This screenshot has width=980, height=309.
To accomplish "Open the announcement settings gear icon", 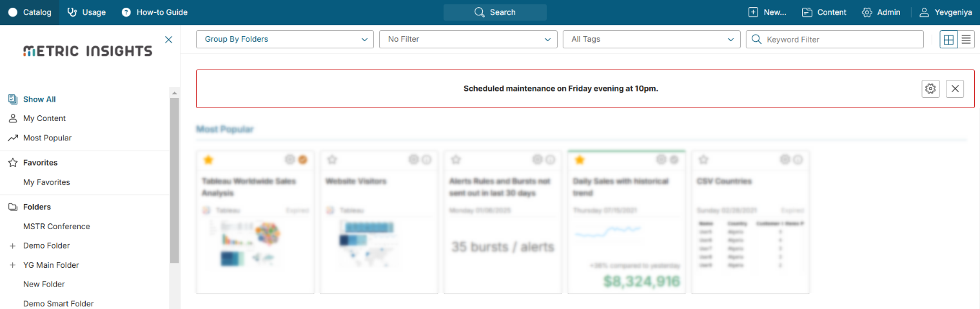I will (930, 89).
